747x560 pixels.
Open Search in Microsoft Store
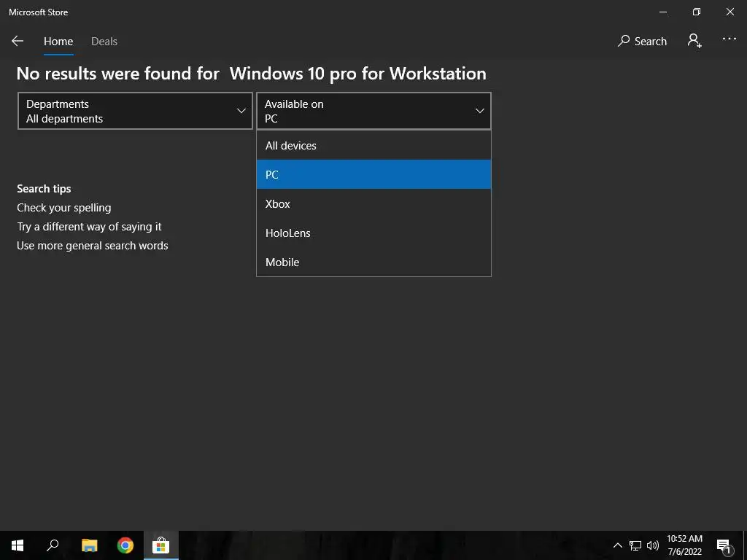[x=642, y=41]
